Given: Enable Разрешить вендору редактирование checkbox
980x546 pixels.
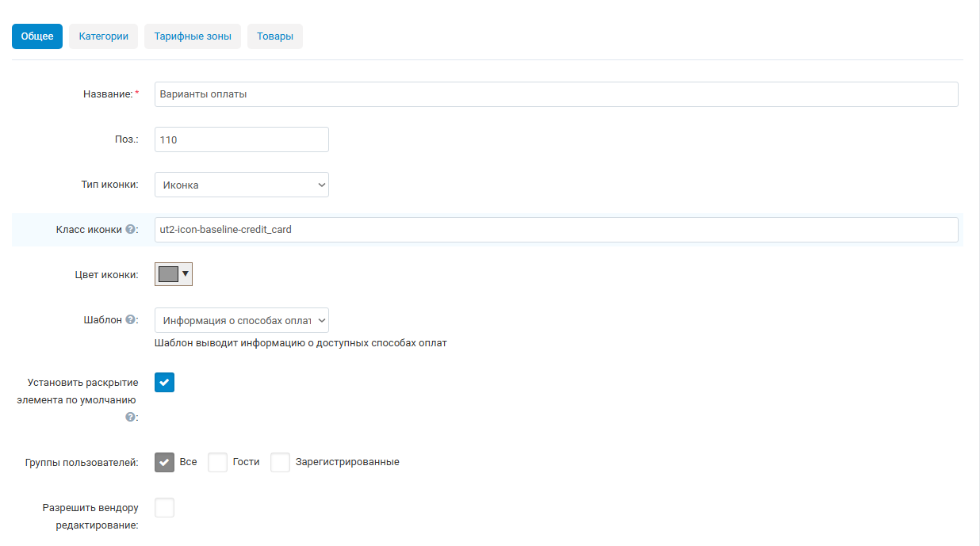Looking at the screenshot, I should pyautogui.click(x=164, y=507).
